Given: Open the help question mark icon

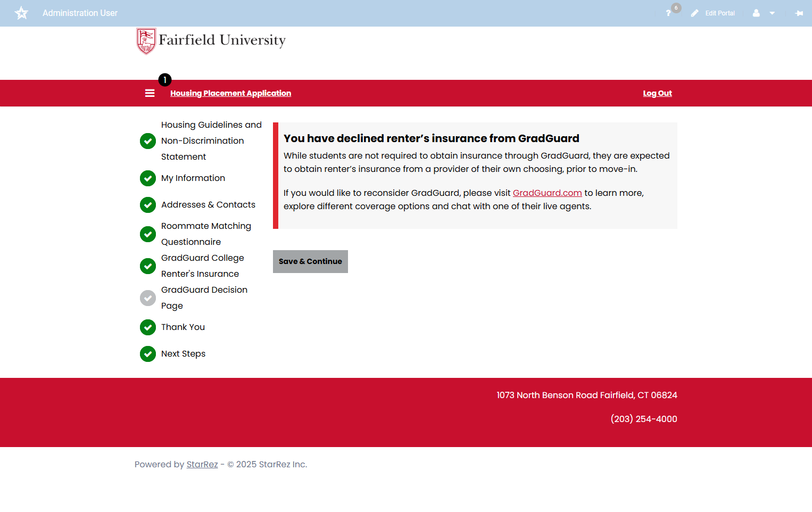Looking at the screenshot, I should [x=668, y=13].
